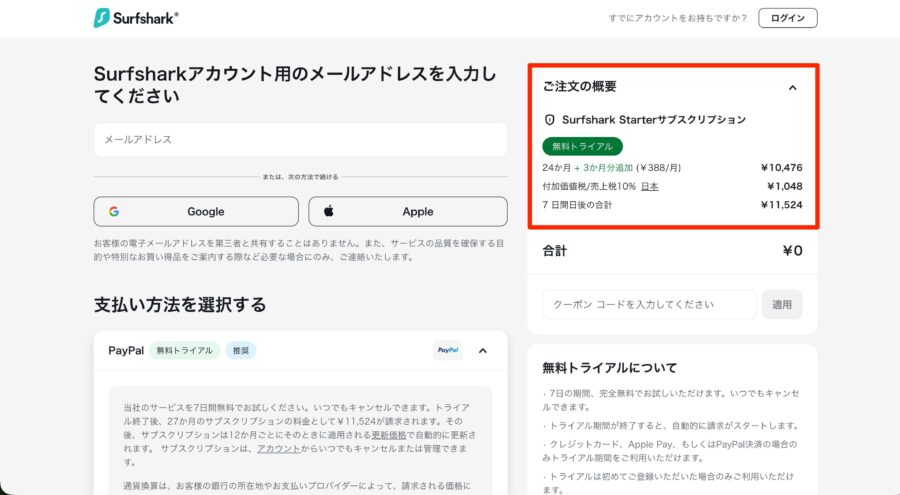900x495 pixels.
Task: Click the ¥11,524 total after trial
Action: 781,204
